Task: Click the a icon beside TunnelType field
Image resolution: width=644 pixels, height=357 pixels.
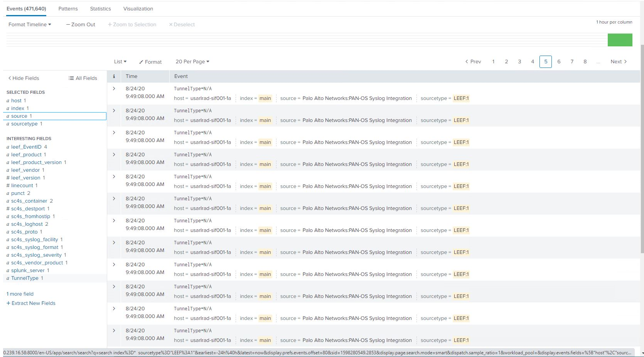Action: click(7, 278)
